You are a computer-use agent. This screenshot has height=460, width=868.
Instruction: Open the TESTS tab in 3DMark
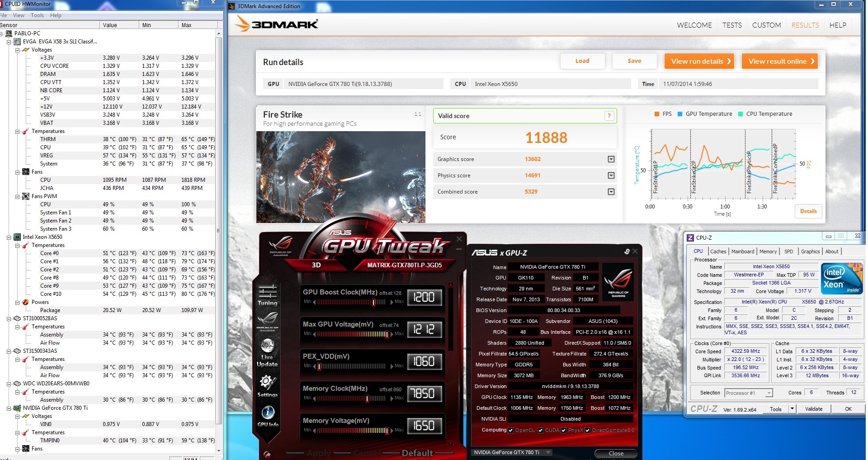tap(731, 25)
